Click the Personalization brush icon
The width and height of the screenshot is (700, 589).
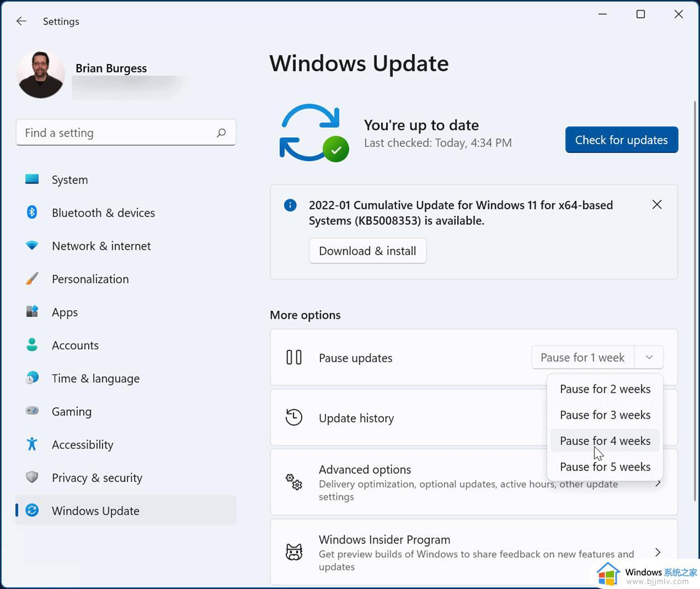coord(32,279)
